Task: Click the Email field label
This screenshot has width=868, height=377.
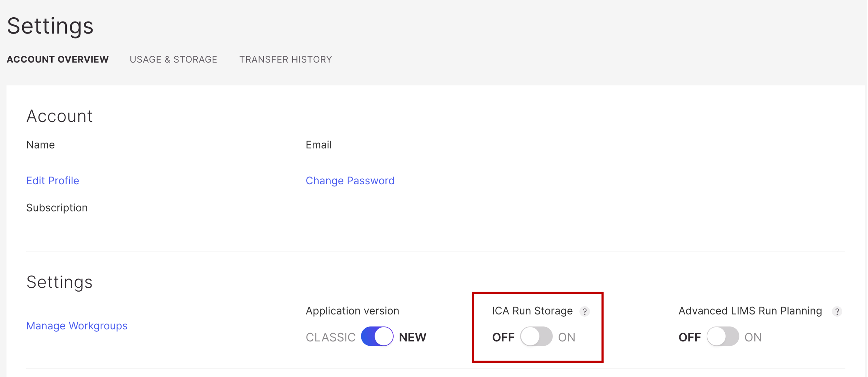Action: point(318,145)
